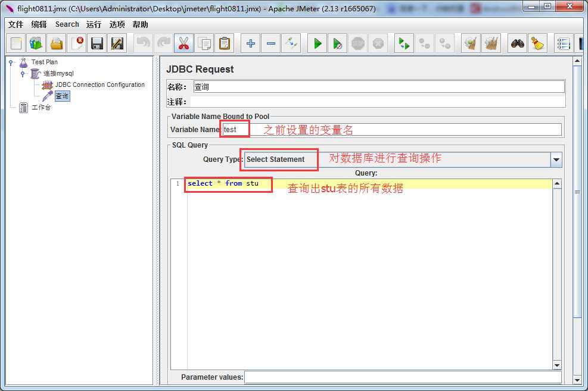Select Test Plan in the tree

pyautogui.click(x=44, y=62)
